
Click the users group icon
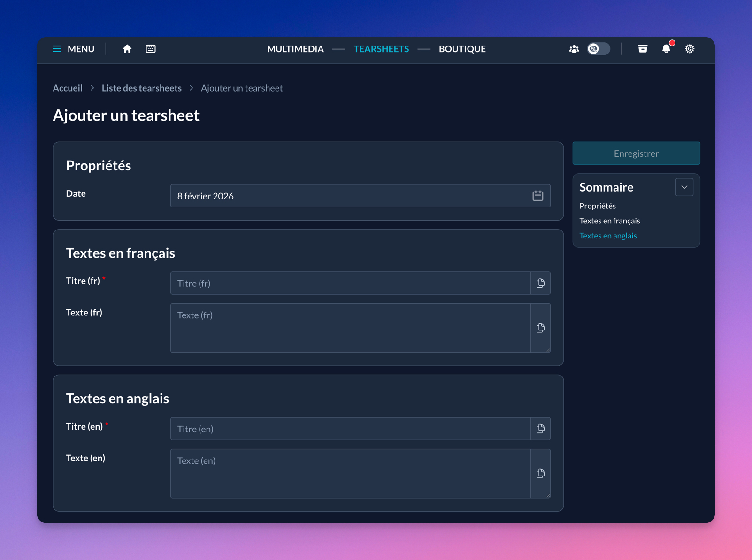pos(574,49)
